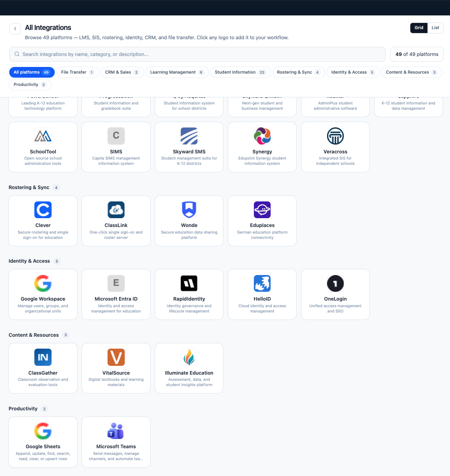Viewport: 450px width, 476px height.
Task: Click the Microsoft Teams logo
Action: pos(116,431)
